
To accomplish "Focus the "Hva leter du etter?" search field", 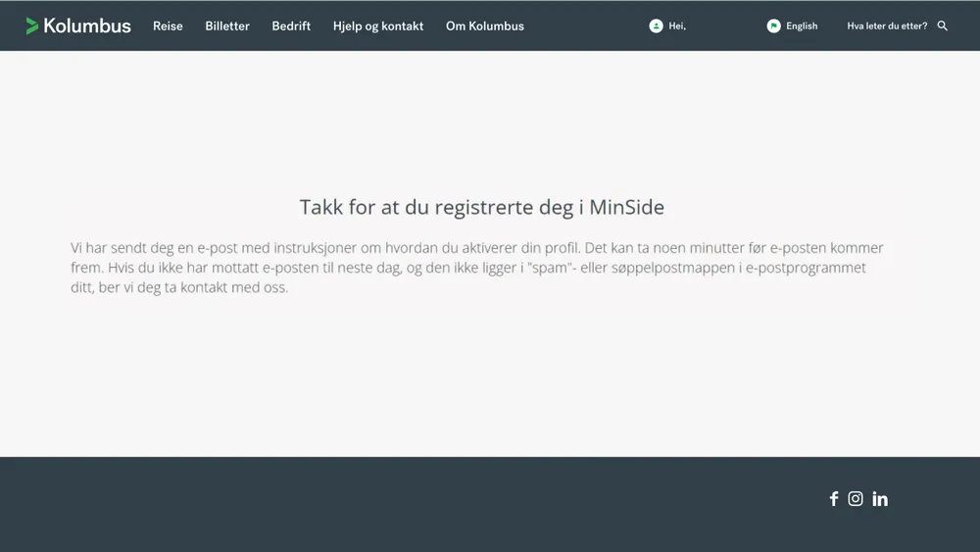I will pos(887,26).
